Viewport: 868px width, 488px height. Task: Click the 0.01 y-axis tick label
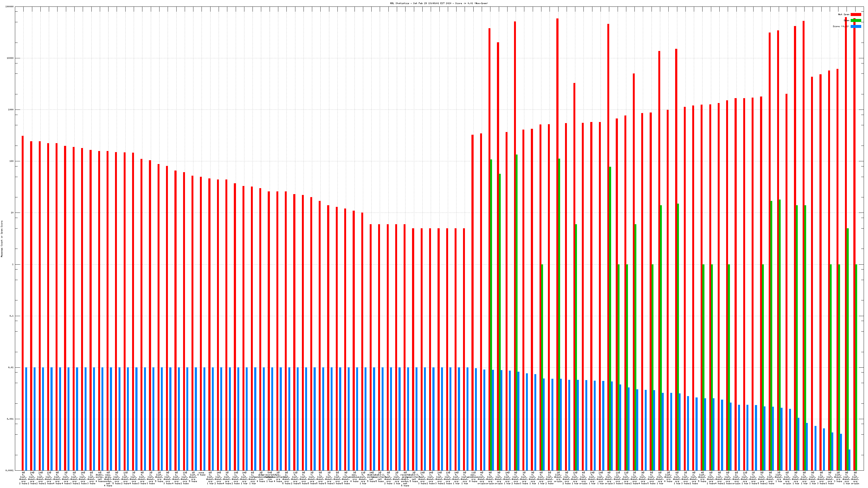tap(11, 368)
